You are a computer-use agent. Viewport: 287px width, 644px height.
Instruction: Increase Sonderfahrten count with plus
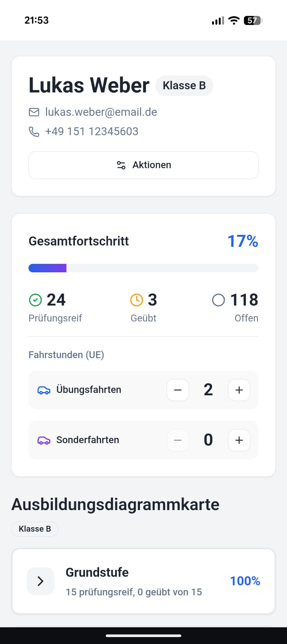(239, 440)
